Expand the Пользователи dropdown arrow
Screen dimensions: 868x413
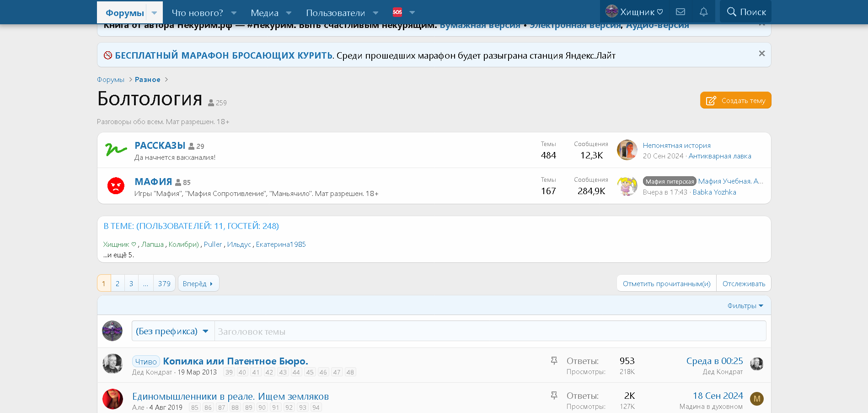pos(375,13)
